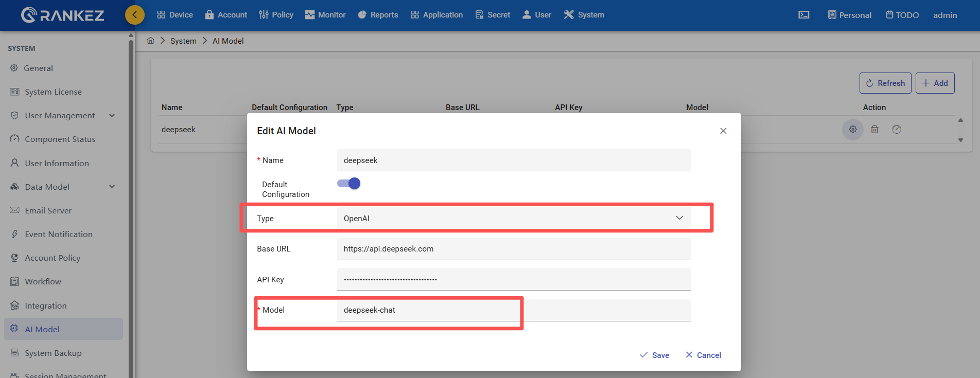Open the Device menu

pyautogui.click(x=175, y=15)
